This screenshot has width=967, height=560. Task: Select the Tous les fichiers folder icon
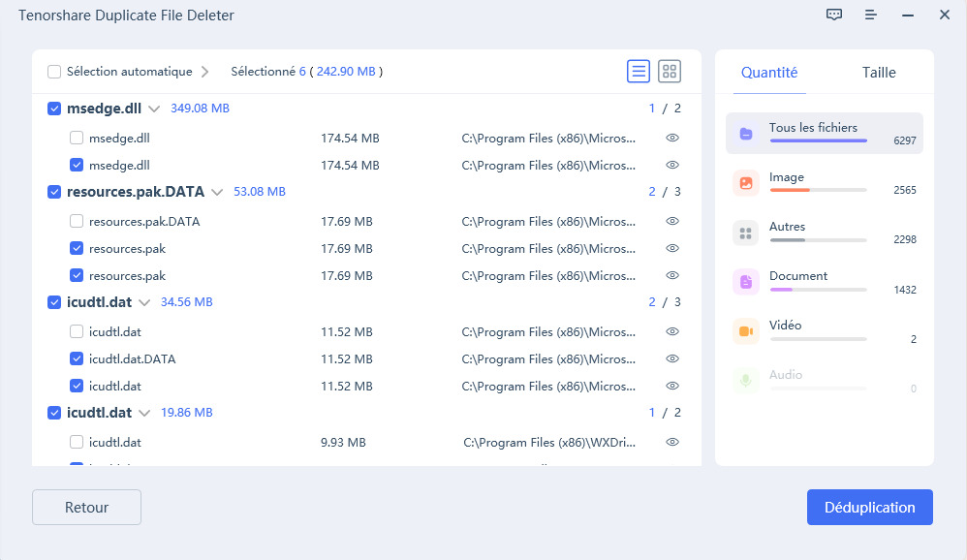tap(746, 133)
